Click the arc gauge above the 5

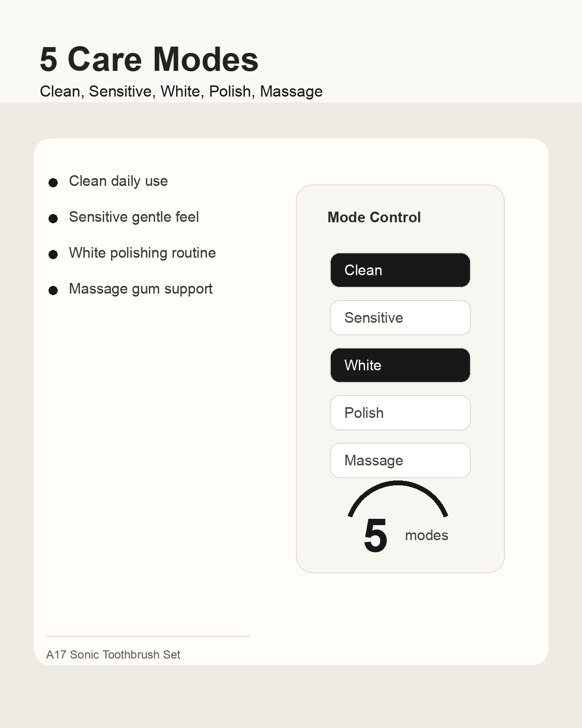coord(398,498)
